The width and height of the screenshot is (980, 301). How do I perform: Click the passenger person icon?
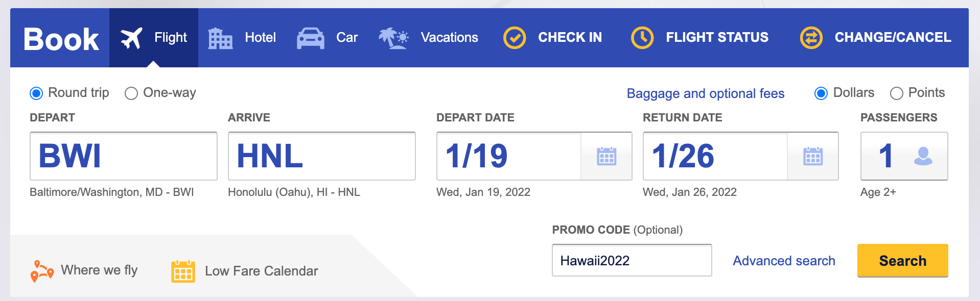[x=923, y=156]
